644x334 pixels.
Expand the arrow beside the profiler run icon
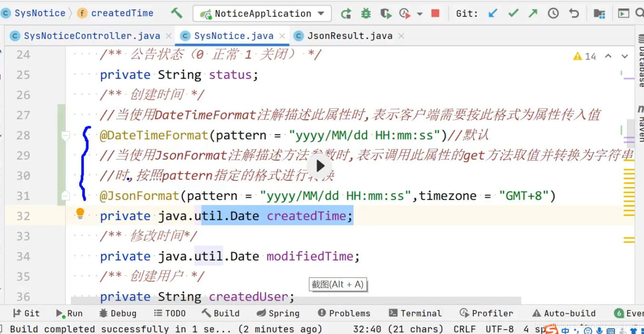(419, 14)
